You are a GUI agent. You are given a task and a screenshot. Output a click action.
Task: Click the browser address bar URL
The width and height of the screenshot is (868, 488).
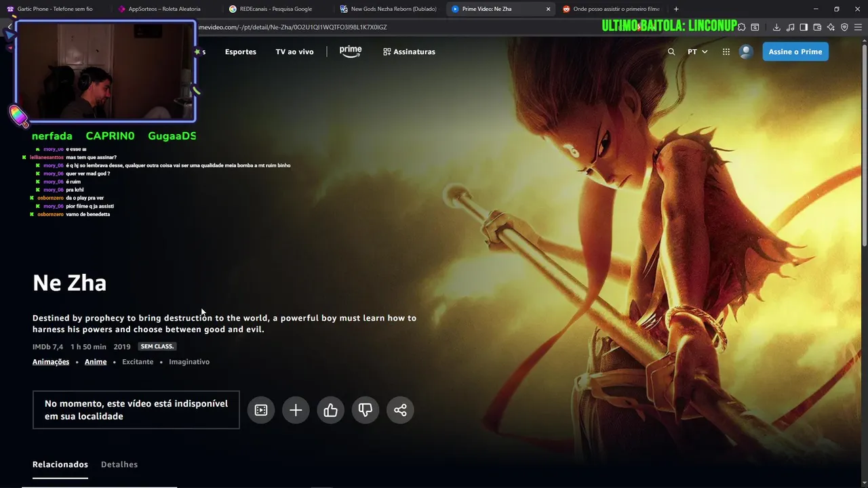point(293,27)
